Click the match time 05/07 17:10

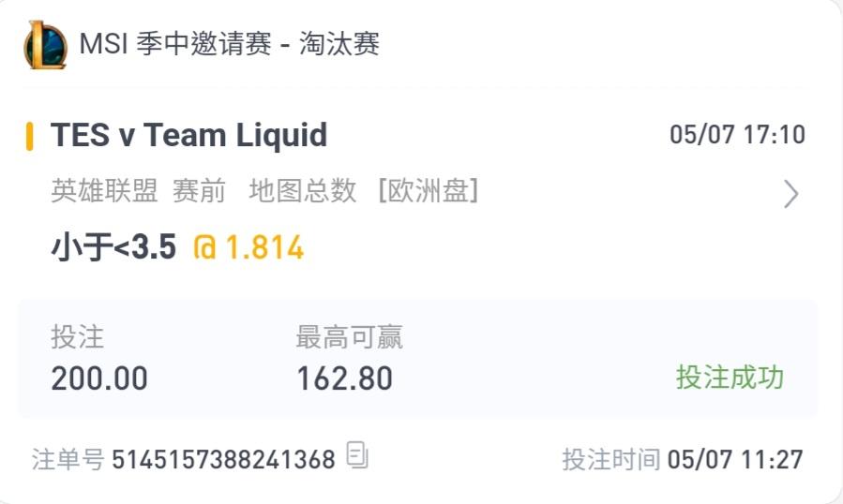[x=737, y=134]
